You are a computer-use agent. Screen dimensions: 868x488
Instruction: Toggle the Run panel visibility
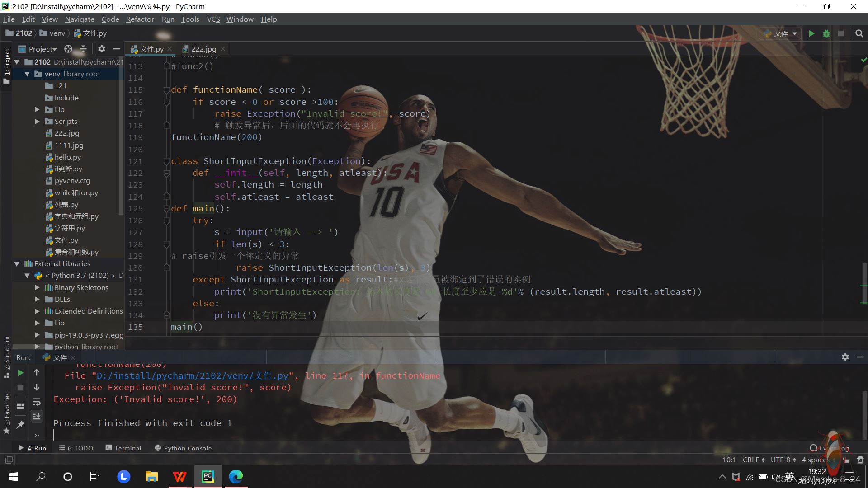coord(32,447)
